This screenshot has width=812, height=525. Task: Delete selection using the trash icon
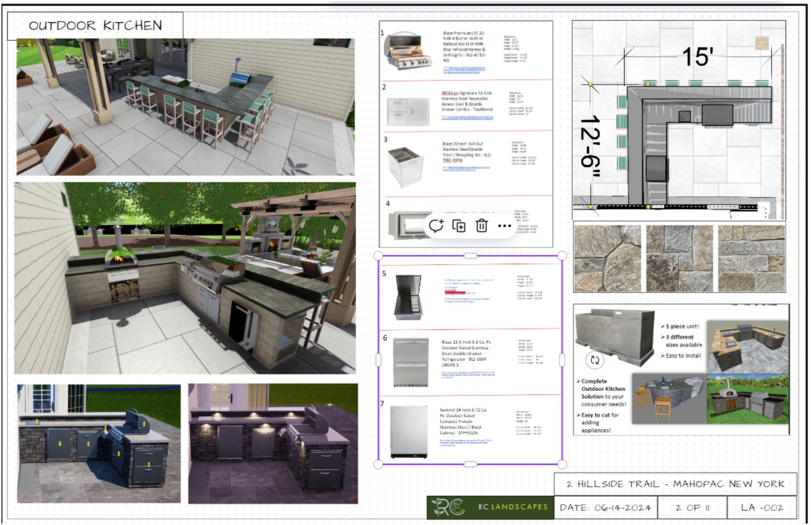click(482, 226)
